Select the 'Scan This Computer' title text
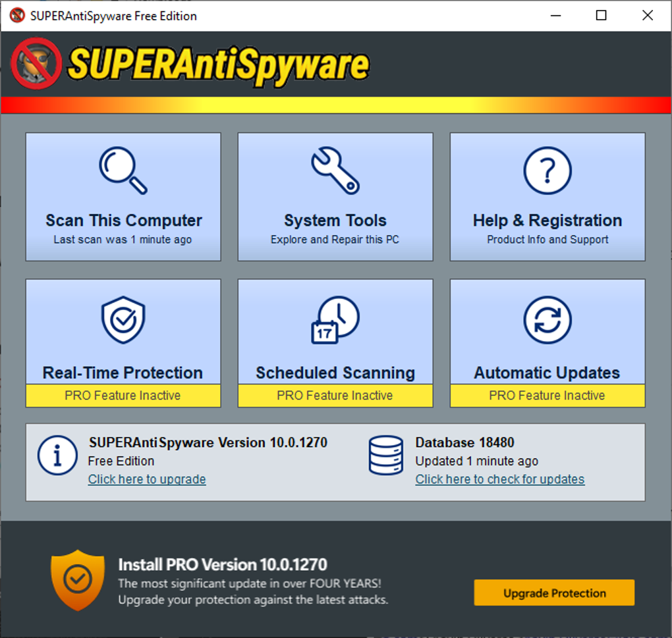Screen dimensions: 672x638 coord(123,221)
